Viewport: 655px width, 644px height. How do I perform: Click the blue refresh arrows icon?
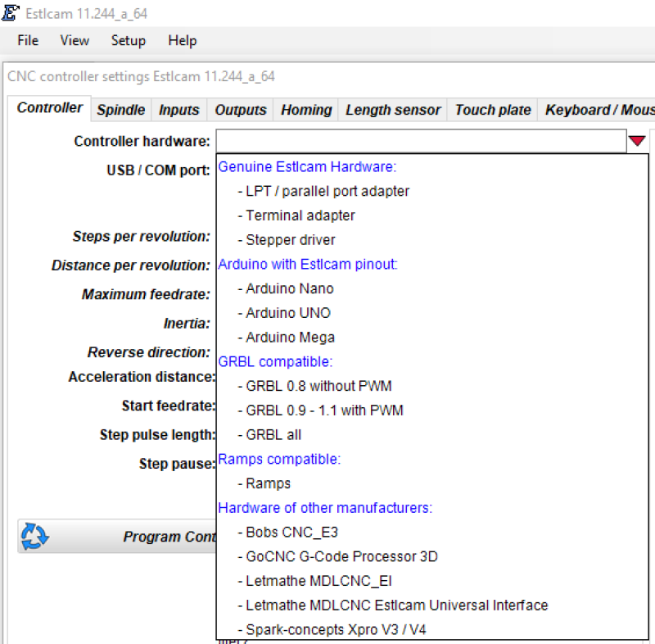click(34, 536)
